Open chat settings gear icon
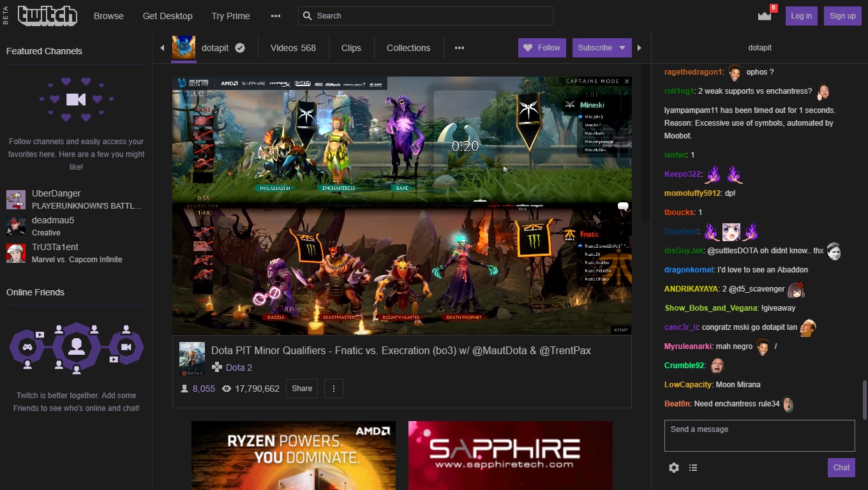868x490 pixels. [674, 468]
